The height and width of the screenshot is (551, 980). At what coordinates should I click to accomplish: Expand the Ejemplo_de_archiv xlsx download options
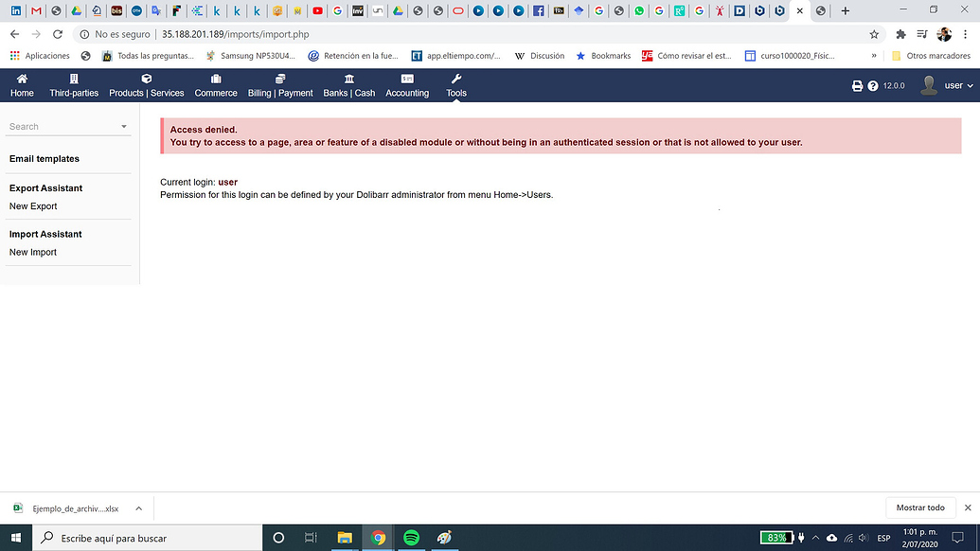(x=138, y=507)
